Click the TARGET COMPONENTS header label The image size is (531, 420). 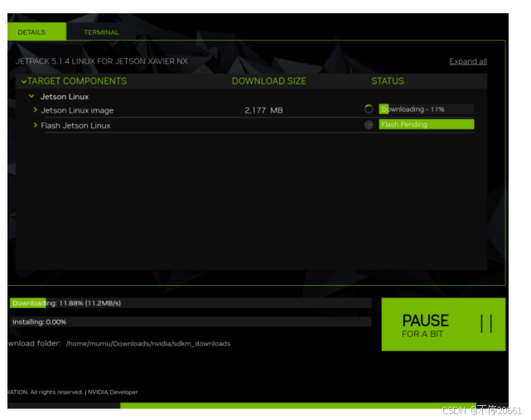pyautogui.click(x=77, y=81)
